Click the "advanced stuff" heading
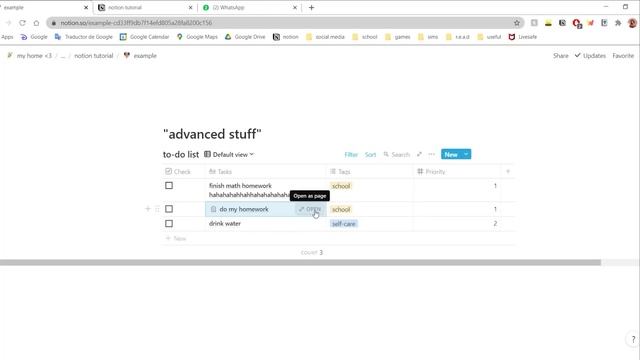 pyautogui.click(x=212, y=134)
